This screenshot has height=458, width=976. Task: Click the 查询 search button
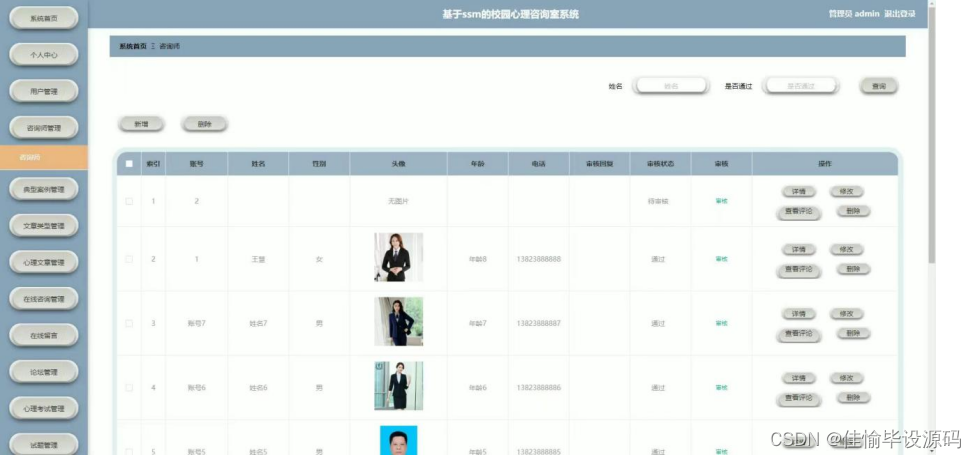tap(879, 86)
